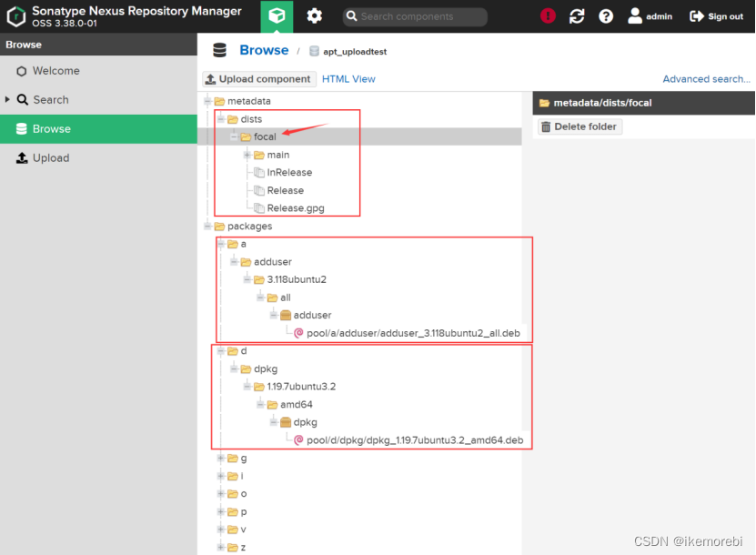The width and height of the screenshot is (756, 555).
Task: Select the 3.118ubuntu2 version folder
Action: click(x=297, y=279)
